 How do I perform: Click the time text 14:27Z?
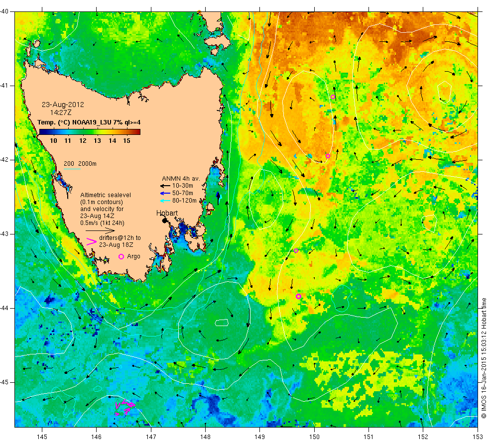pyautogui.click(x=61, y=112)
